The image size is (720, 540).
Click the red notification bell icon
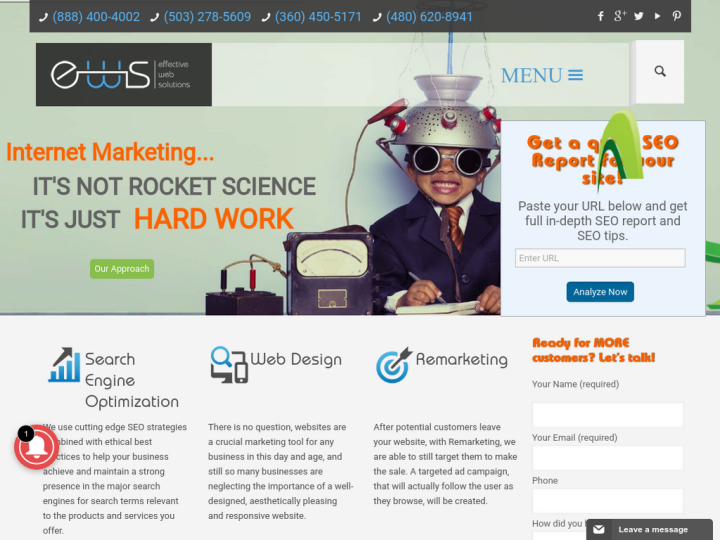pos(35,447)
